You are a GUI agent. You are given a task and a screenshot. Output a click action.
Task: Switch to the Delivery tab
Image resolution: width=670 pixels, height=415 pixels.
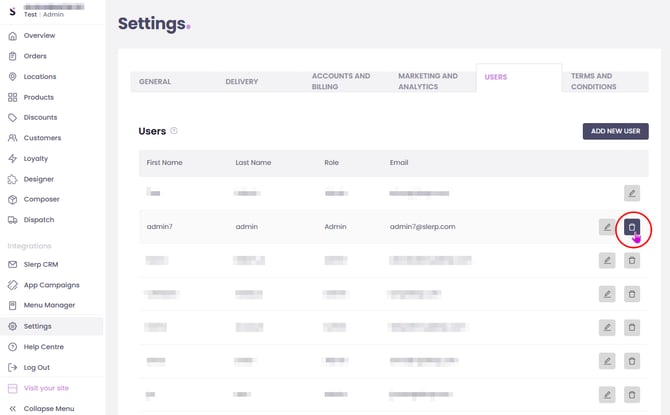(242, 81)
